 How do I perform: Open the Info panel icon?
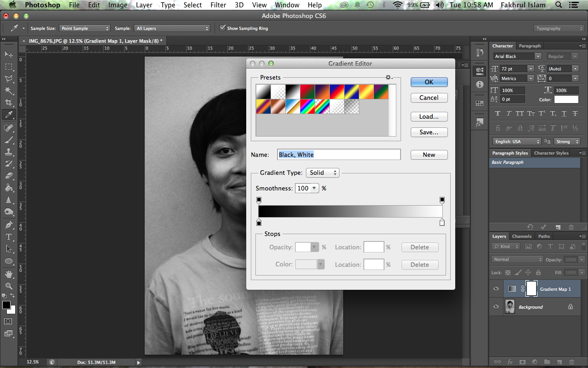tap(480, 85)
